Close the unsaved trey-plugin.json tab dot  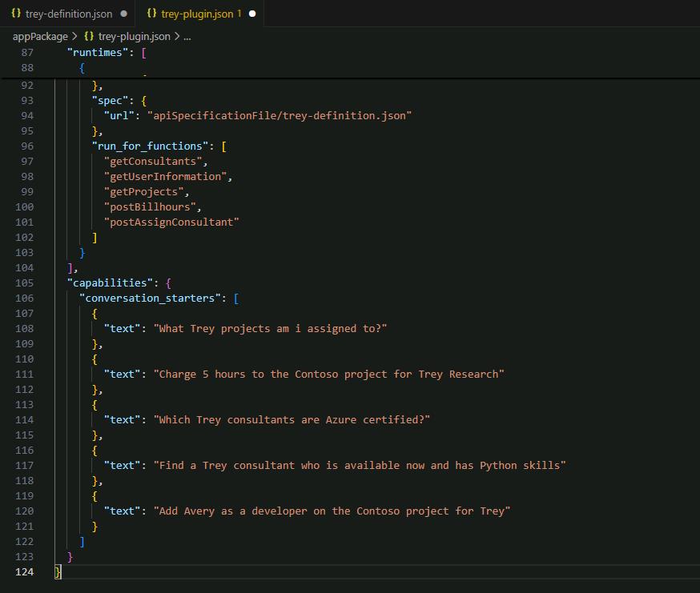click(x=252, y=14)
